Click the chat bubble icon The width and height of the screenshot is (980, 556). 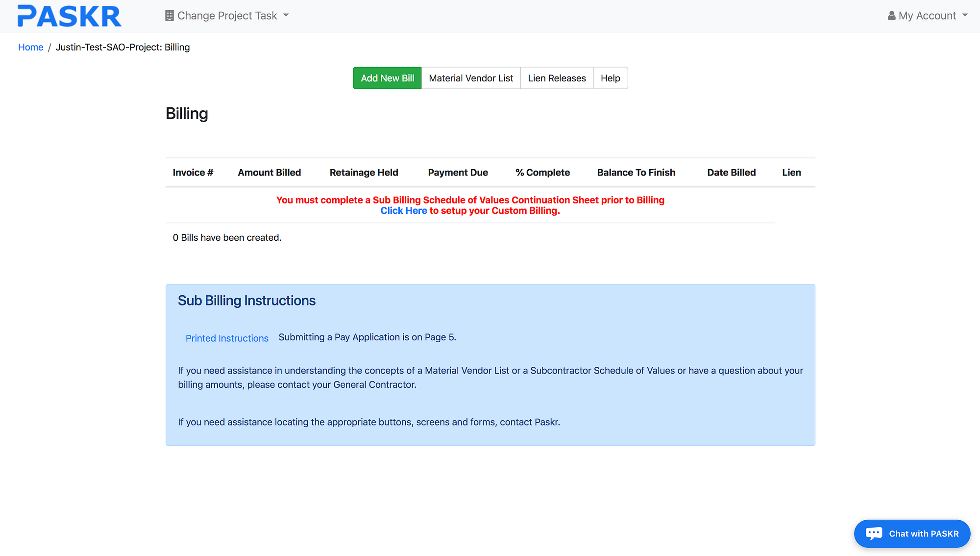[x=874, y=533]
